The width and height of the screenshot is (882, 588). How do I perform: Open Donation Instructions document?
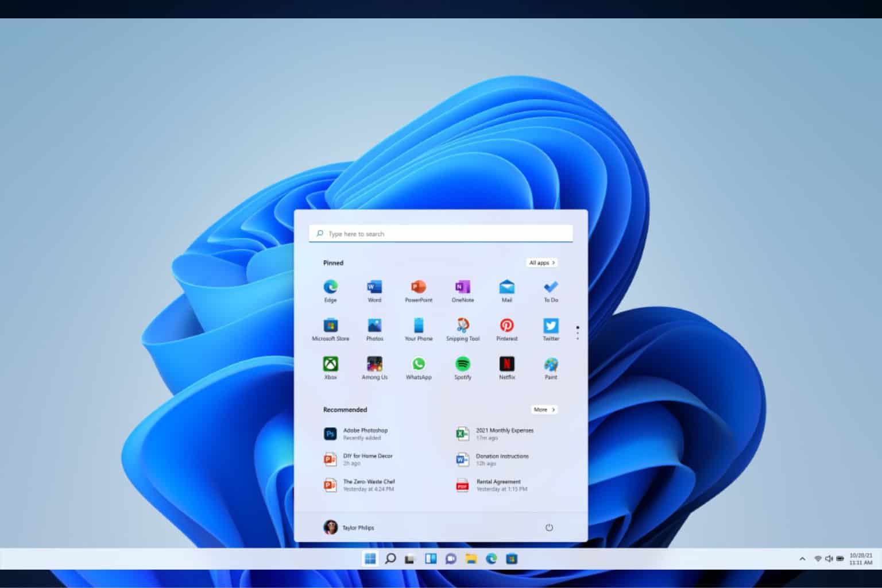click(x=493, y=459)
